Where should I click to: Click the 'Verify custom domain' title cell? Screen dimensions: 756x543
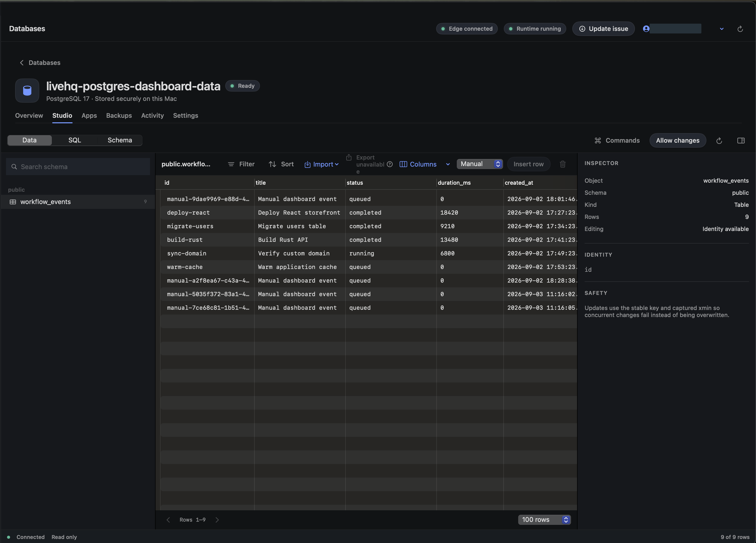coord(300,253)
